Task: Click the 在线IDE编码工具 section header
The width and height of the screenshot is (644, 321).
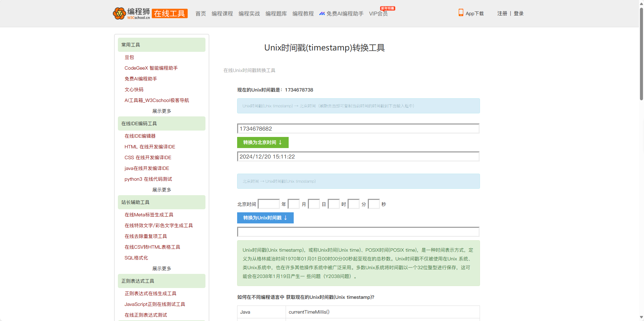Action: click(x=162, y=123)
